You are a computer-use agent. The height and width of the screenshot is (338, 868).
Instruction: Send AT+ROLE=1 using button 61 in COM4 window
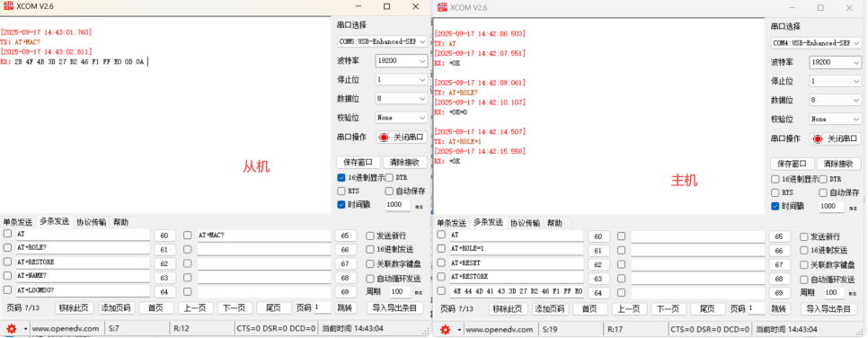pos(598,251)
